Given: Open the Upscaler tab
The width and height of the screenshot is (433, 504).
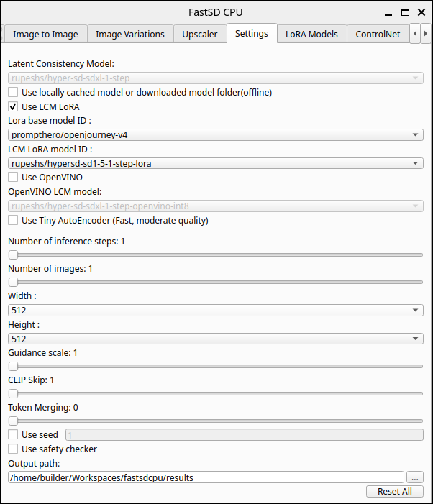Looking at the screenshot, I should pyautogui.click(x=199, y=34).
